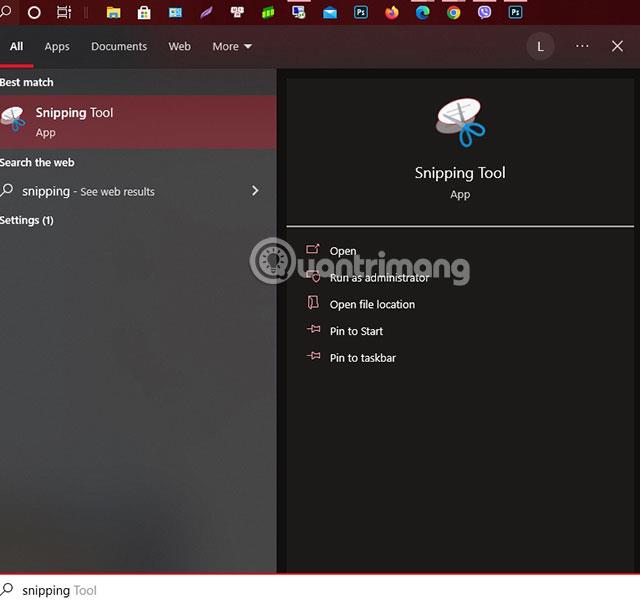640x604 pixels.
Task: Open the green blocks app in taskbar
Action: click(268, 13)
